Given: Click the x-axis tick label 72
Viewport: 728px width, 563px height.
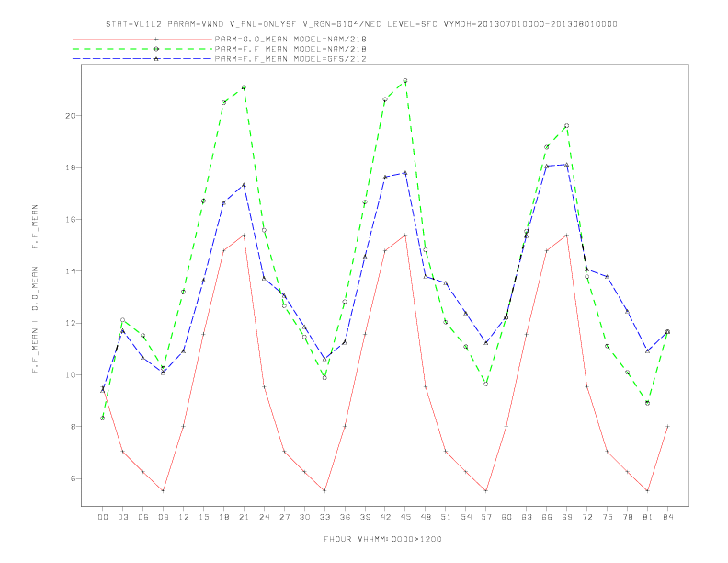Looking at the screenshot, I should point(586,517).
